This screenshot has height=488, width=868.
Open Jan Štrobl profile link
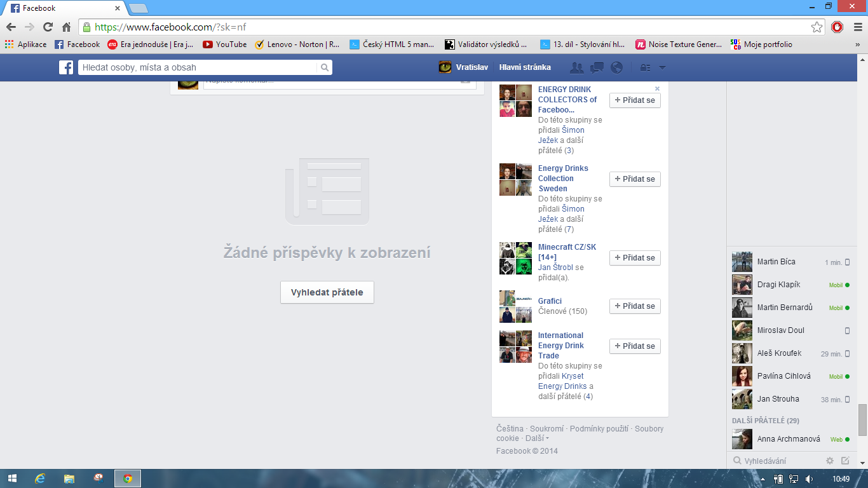(x=556, y=268)
